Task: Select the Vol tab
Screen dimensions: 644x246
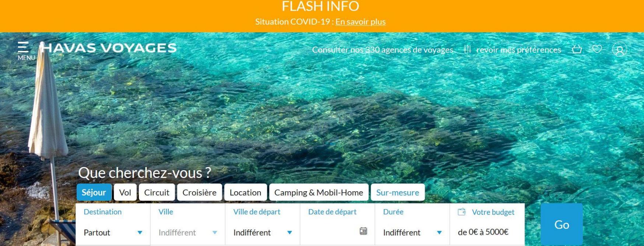Action: 125,192
